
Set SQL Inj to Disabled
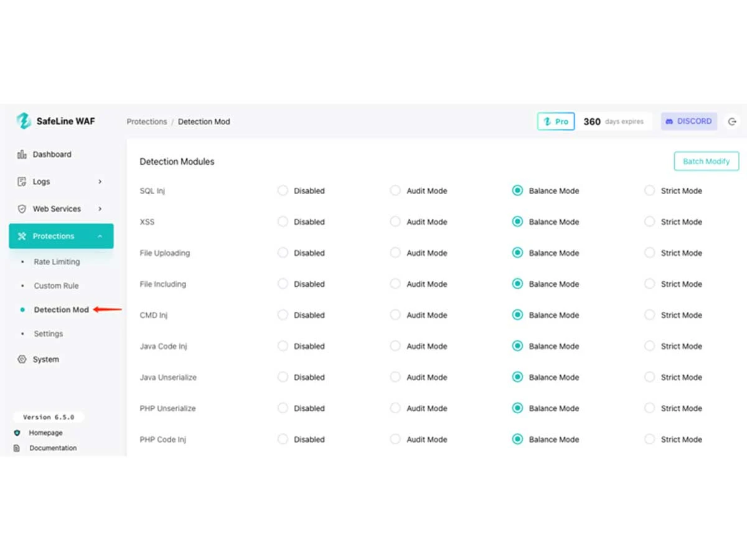point(283,190)
